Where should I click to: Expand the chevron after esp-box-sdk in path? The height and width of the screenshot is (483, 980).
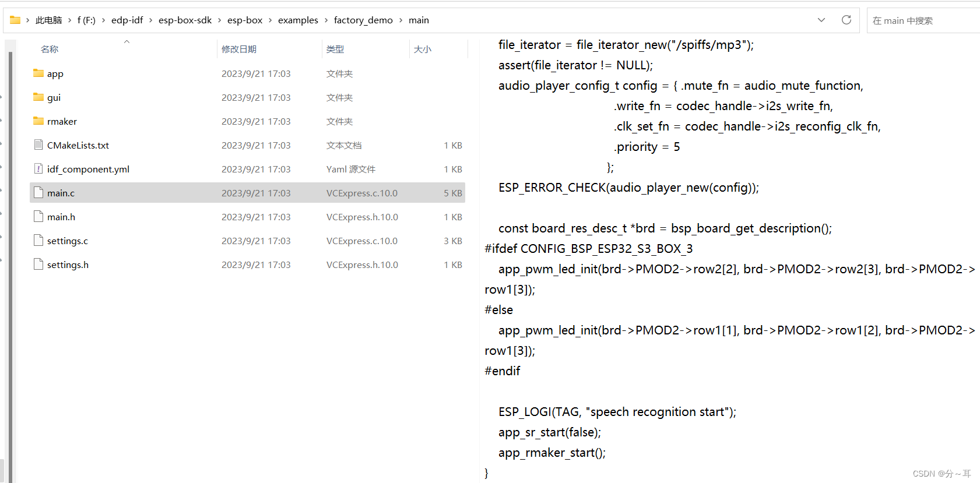pos(220,20)
